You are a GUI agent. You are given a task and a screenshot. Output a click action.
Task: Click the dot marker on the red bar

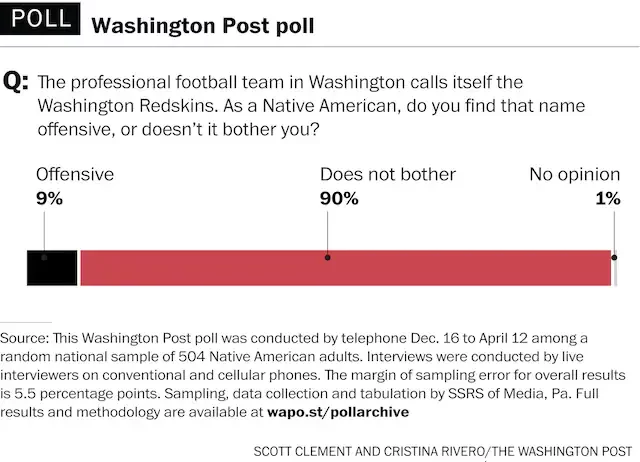coord(327,257)
